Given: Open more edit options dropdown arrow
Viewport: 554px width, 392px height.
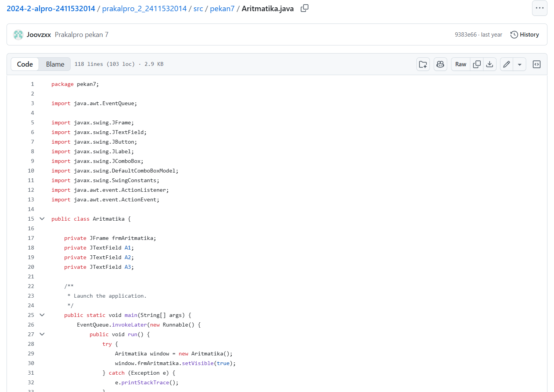Looking at the screenshot, I should (x=520, y=64).
